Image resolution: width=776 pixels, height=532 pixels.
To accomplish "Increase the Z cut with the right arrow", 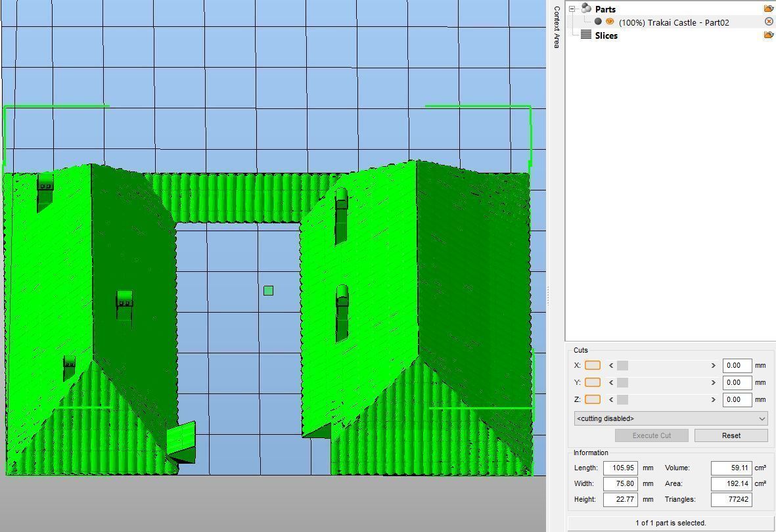I will pyautogui.click(x=713, y=399).
